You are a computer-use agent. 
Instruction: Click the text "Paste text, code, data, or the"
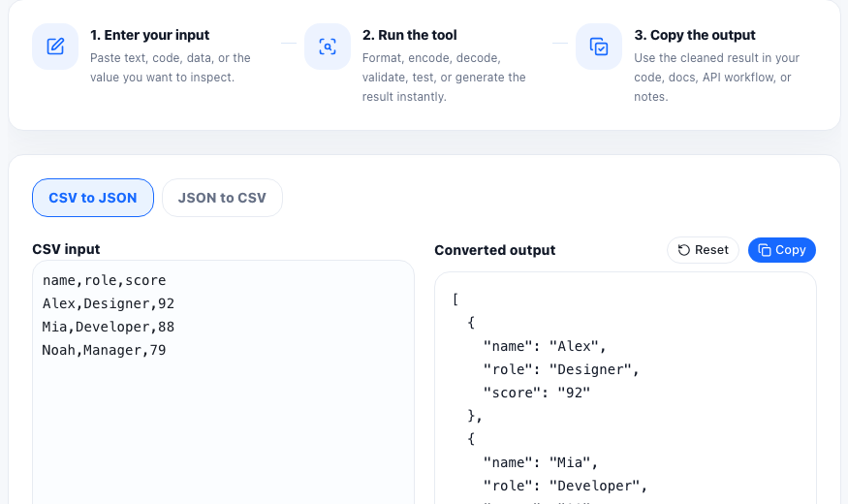point(171,58)
